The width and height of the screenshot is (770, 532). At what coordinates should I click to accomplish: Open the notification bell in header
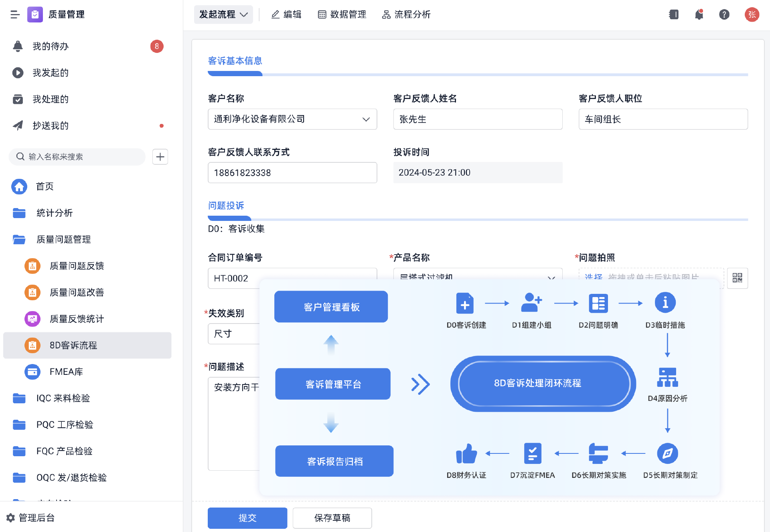coord(699,15)
